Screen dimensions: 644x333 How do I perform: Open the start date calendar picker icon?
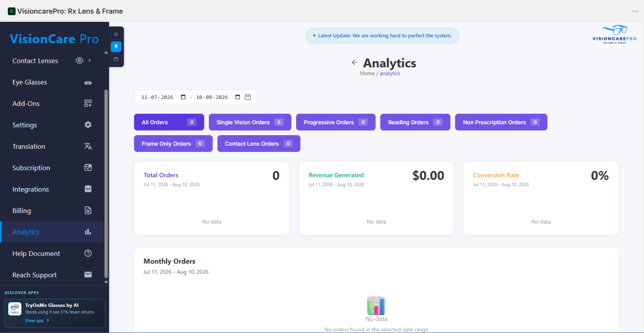tap(183, 97)
